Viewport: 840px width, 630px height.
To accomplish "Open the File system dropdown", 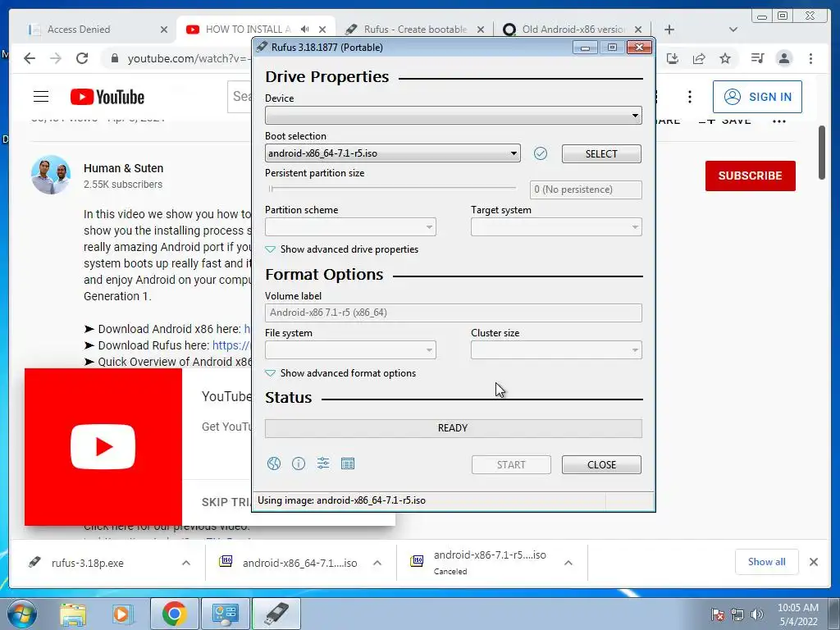I will (350, 349).
